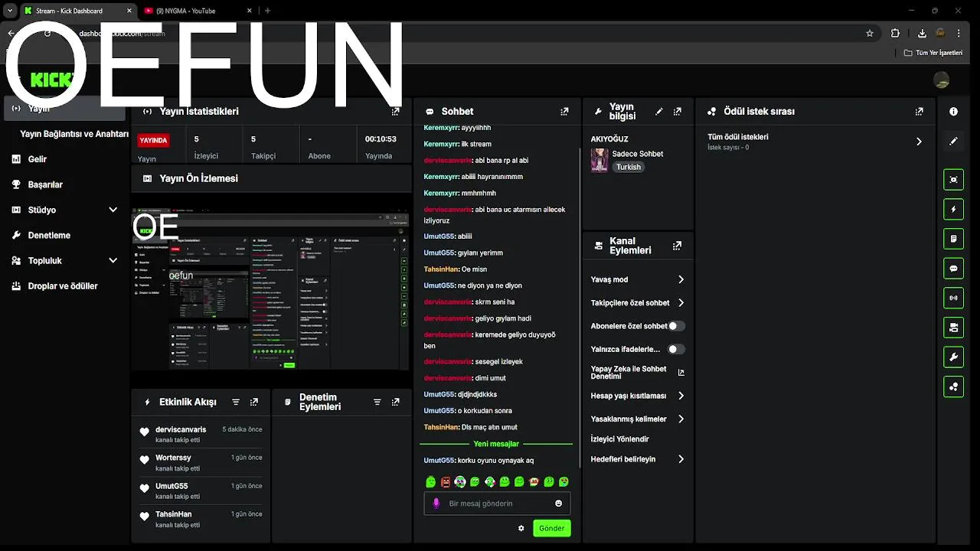The height and width of the screenshot is (551, 980).
Task: Click derviscanvaris in Etkinlik Akışı
Action: [x=181, y=429]
